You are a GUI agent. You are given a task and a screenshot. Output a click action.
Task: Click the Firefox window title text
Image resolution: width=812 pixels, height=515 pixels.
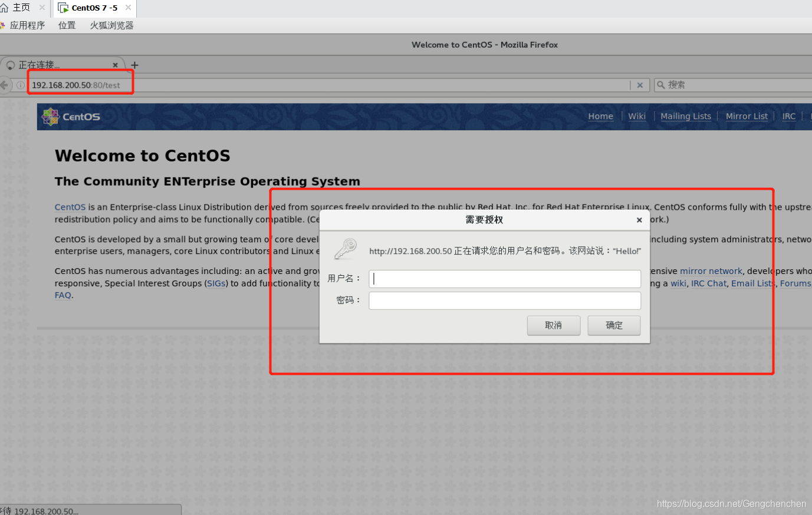(x=485, y=45)
